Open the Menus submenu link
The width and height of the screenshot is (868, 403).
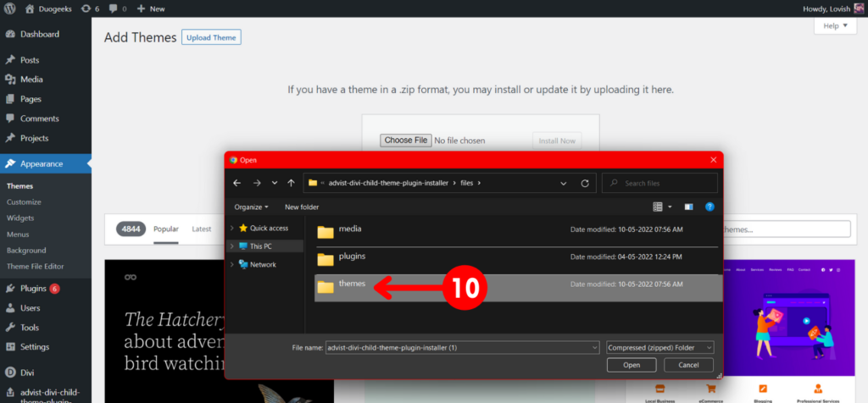point(18,235)
